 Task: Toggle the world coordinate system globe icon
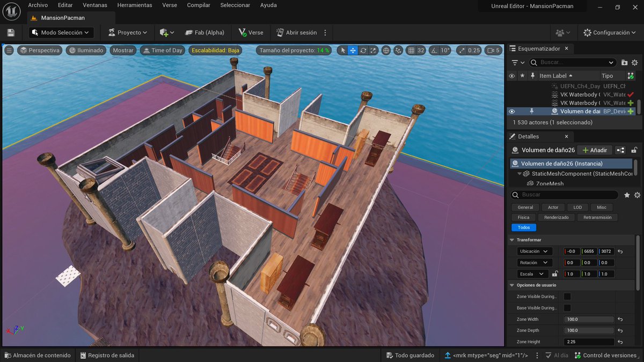point(386,50)
